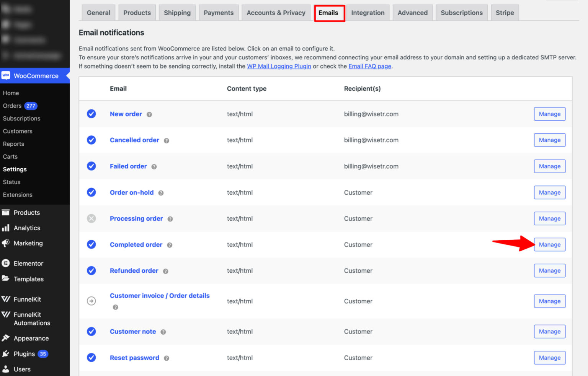This screenshot has width=588, height=376.
Task: Click the help icon next to Failed order
Action: point(154,167)
